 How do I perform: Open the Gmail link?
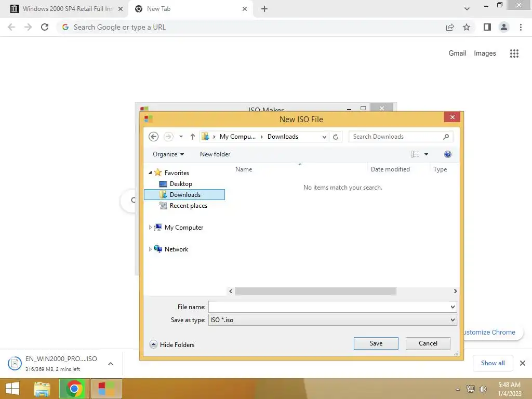pos(457,53)
